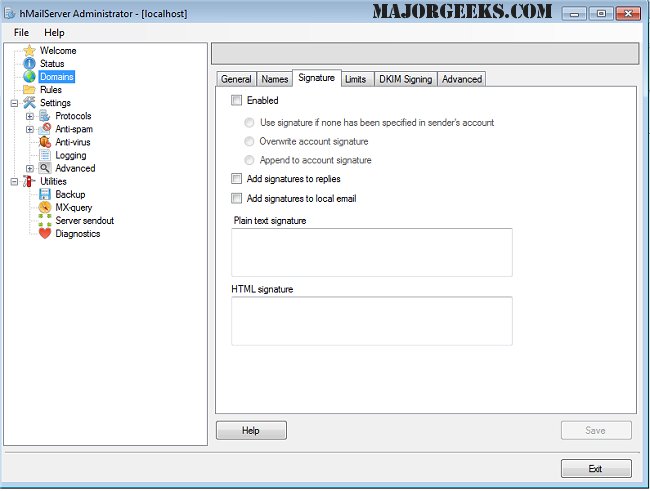Expand the Advanced tree node
This screenshot has height=491, width=650.
point(29,169)
